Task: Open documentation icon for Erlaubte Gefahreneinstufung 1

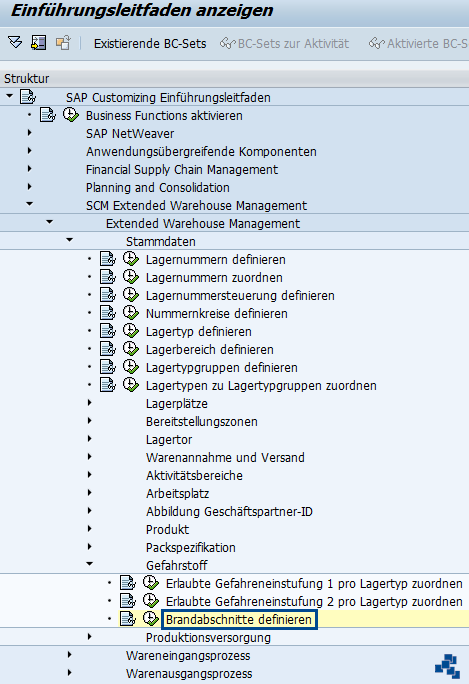Action: pyautogui.click(x=128, y=582)
